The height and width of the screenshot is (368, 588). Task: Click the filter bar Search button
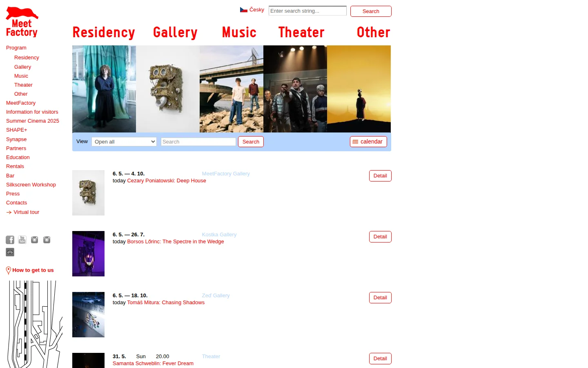(251, 141)
